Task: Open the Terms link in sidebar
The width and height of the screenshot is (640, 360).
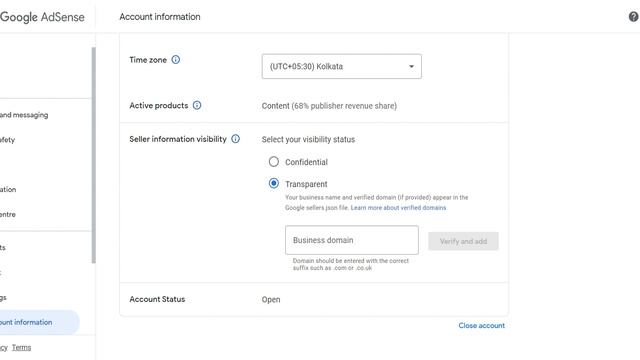Action: (21, 347)
